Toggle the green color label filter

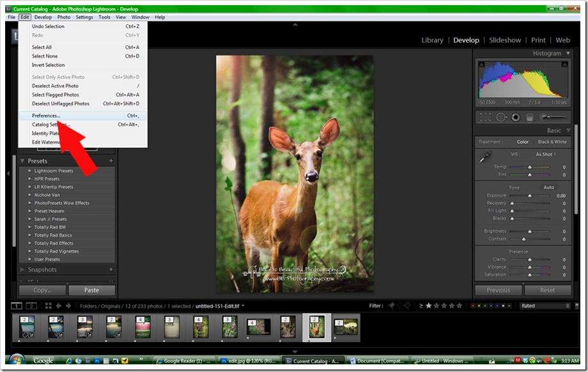point(485,306)
